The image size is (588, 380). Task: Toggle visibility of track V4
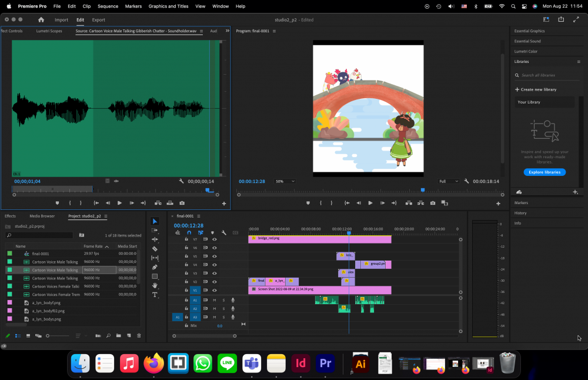click(215, 265)
